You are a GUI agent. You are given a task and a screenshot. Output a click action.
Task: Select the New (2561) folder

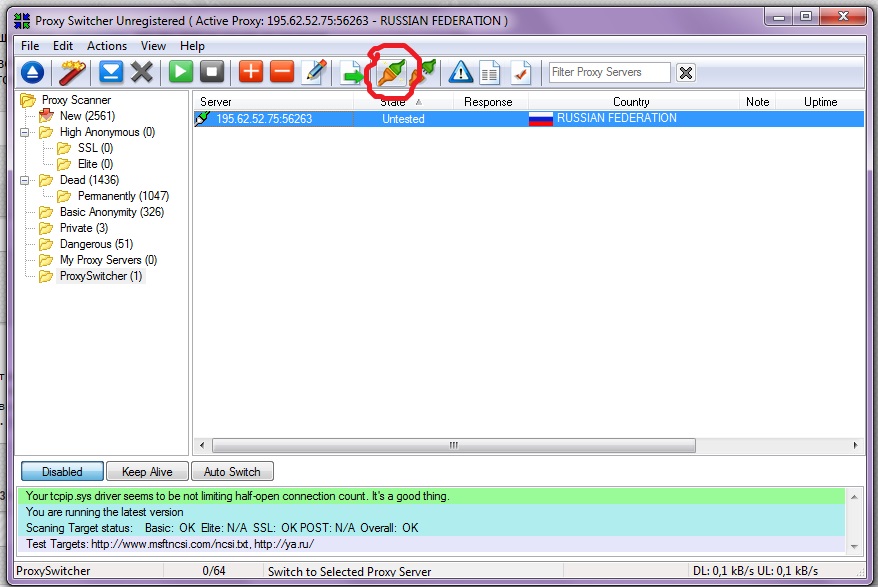pyautogui.click(x=87, y=116)
